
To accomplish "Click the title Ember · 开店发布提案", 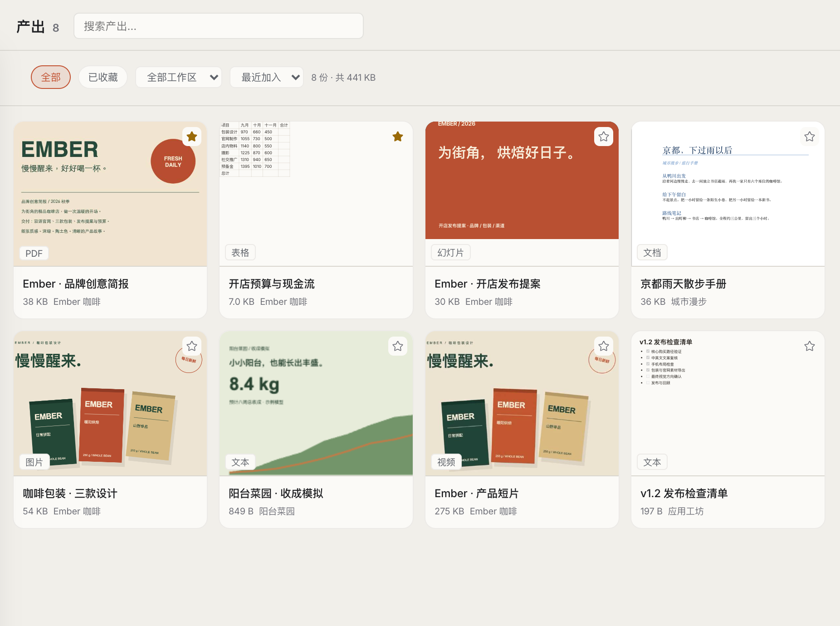I will click(488, 284).
